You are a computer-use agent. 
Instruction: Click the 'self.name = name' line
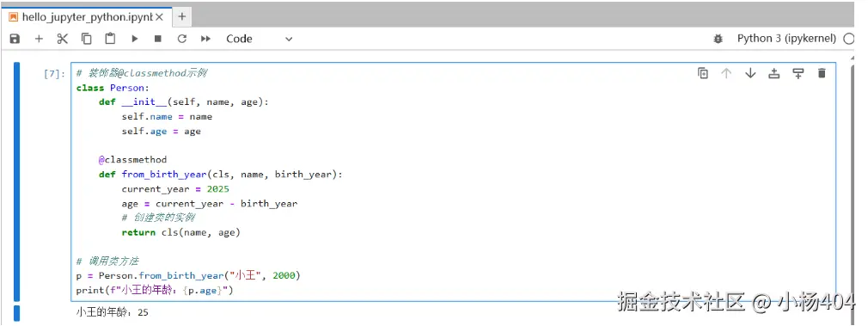point(168,116)
